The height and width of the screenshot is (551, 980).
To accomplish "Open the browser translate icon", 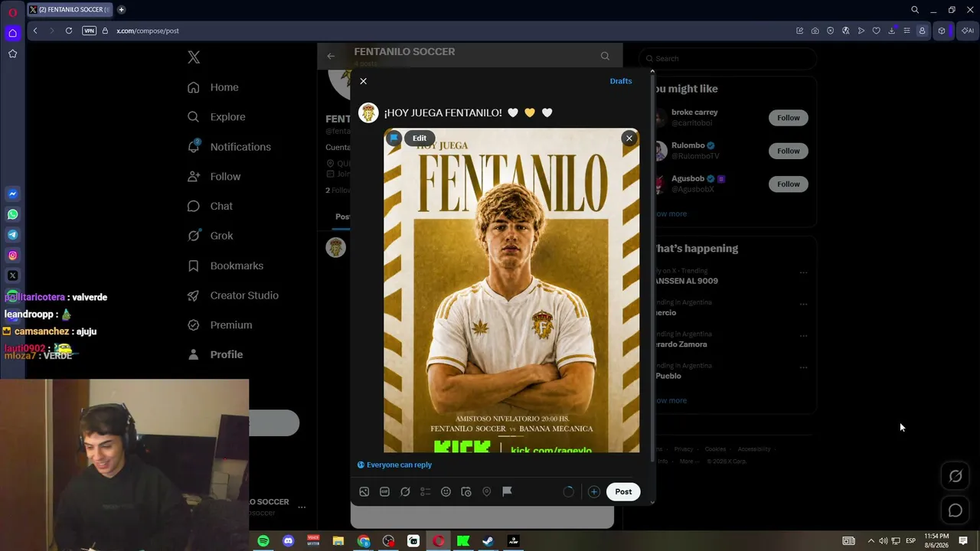I will point(846,31).
